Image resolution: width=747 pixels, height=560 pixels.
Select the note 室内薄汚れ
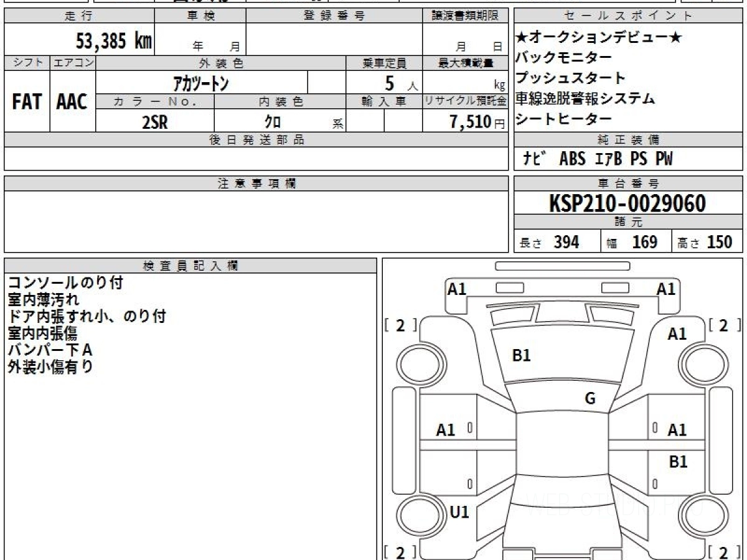(44, 300)
